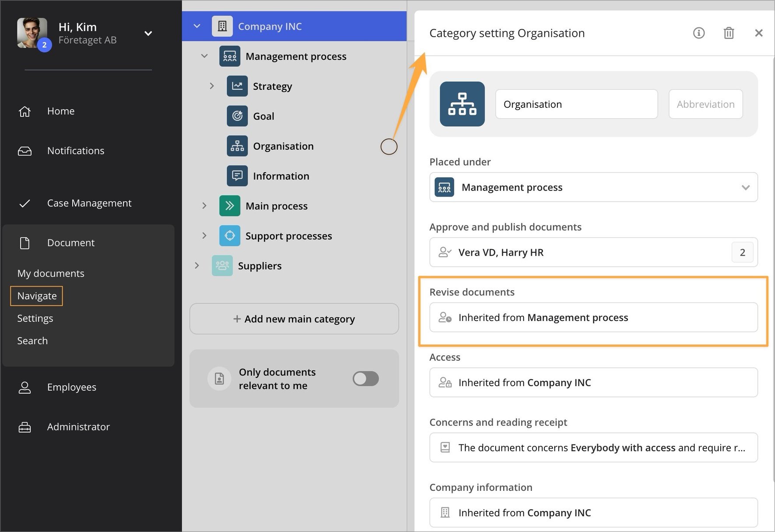Click the Management process tree icon
The image size is (775, 532).
coord(229,56)
